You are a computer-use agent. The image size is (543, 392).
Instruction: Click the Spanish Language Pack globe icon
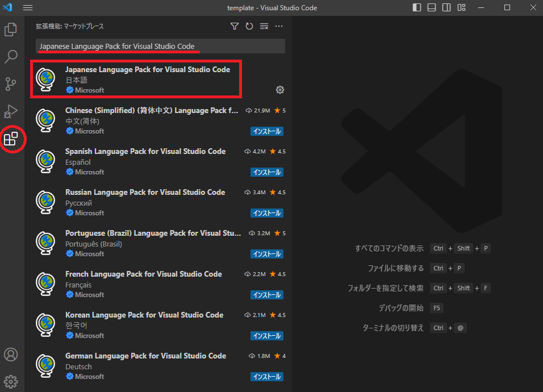pyautogui.click(x=45, y=161)
